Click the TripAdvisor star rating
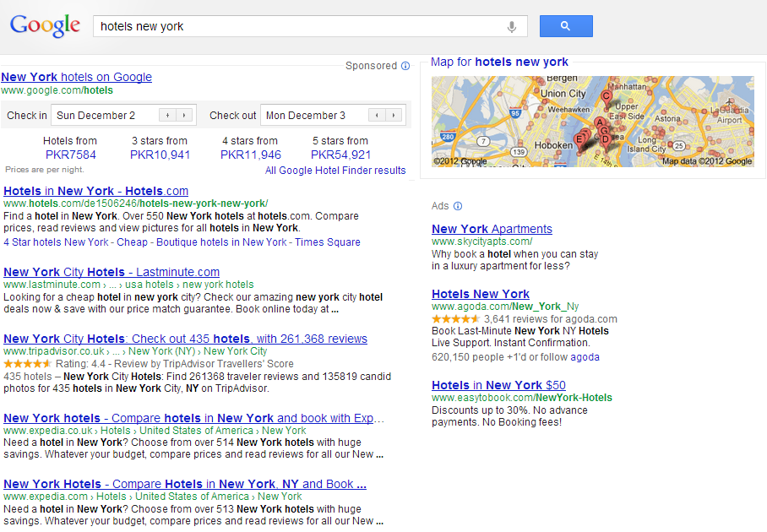This screenshot has width=767, height=532. [x=27, y=364]
